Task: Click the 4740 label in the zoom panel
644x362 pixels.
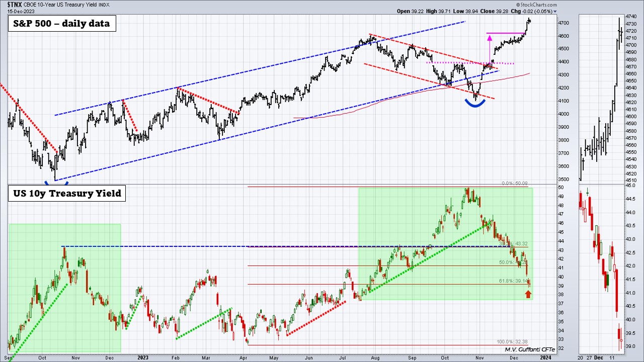Action: (x=632, y=17)
